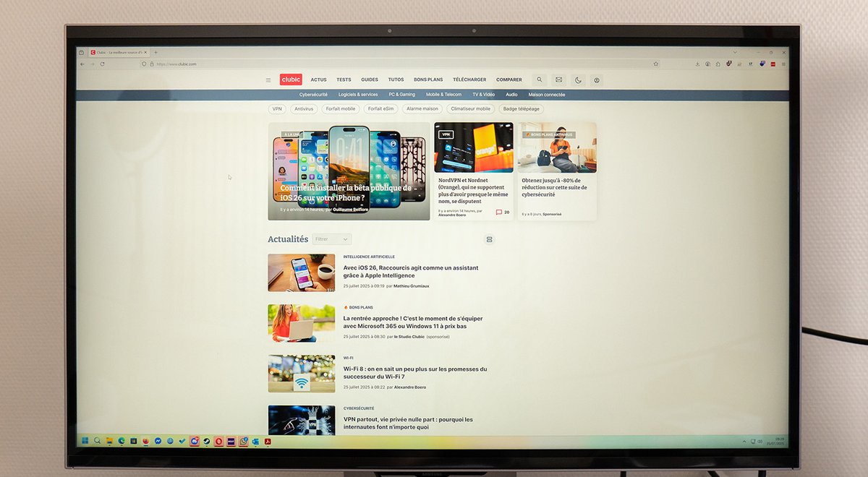Open the BONS PLANS menu
Viewport: 868px width, 477px height.
pyautogui.click(x=428, y=79)
